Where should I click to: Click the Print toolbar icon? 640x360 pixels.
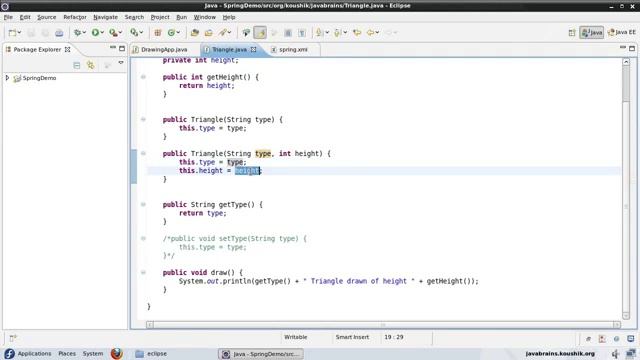coord(59,33)
